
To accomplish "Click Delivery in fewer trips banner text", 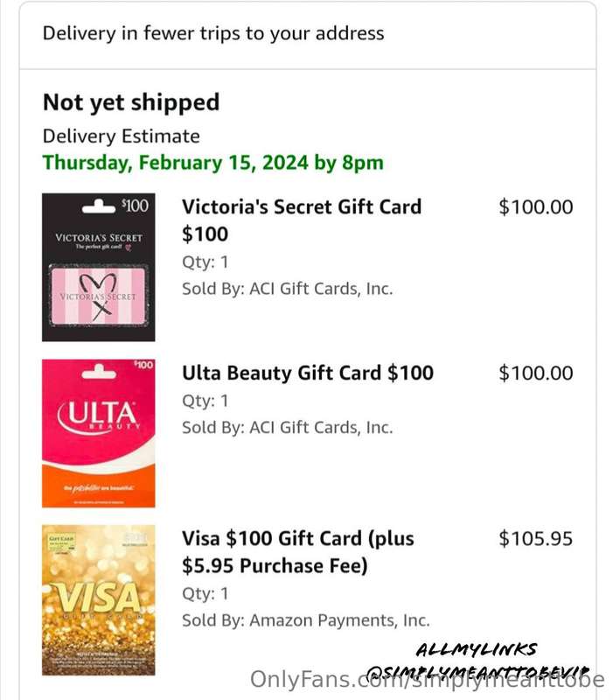I will click(x=213, y=33).
